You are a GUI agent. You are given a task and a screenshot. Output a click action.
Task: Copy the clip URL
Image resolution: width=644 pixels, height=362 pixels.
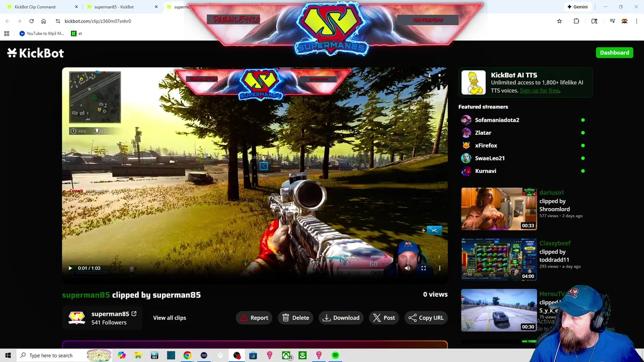coord(426,318)
